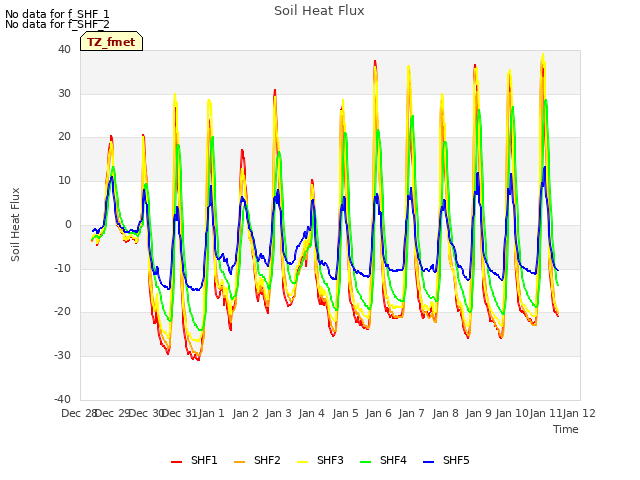Click the 'Jan 4' x-axis tick label
The height and width of the screenshot is (480, 640).
(x=312, y=413)
